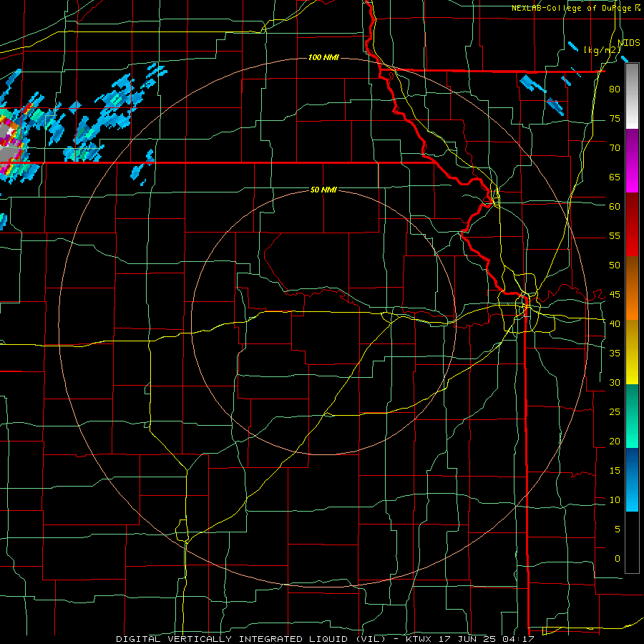Click the 50 value on the VIL scale
Viewport: 644px width, 644px height.
tap(615, 265)
